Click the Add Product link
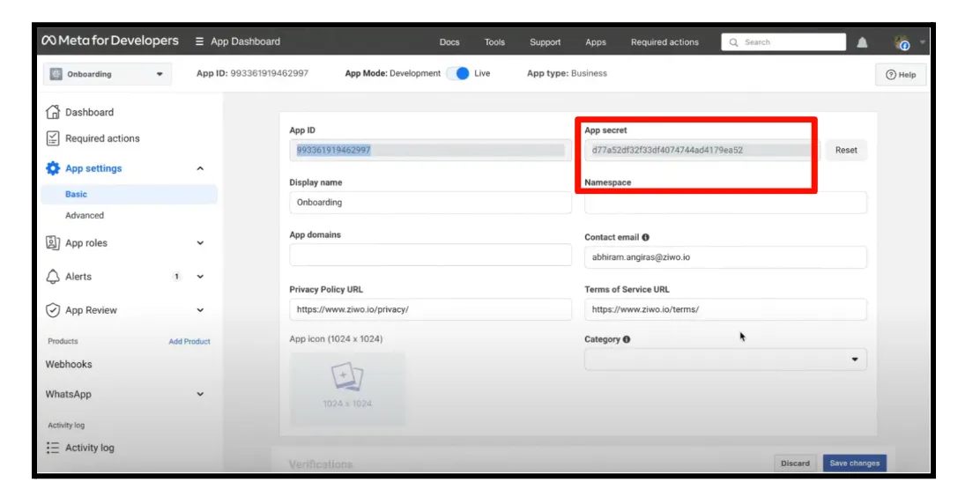The image size is (980, 497). click(189, 341)
